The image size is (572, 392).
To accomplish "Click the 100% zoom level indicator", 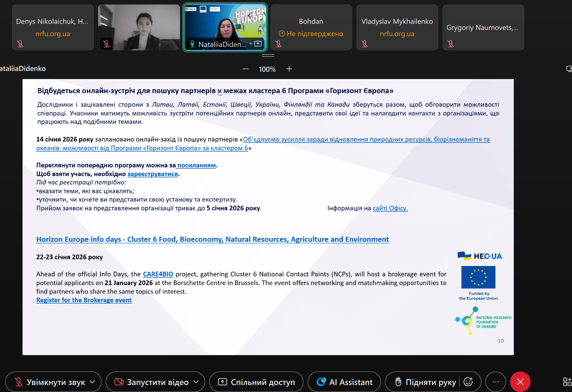I will click(267, 69).
